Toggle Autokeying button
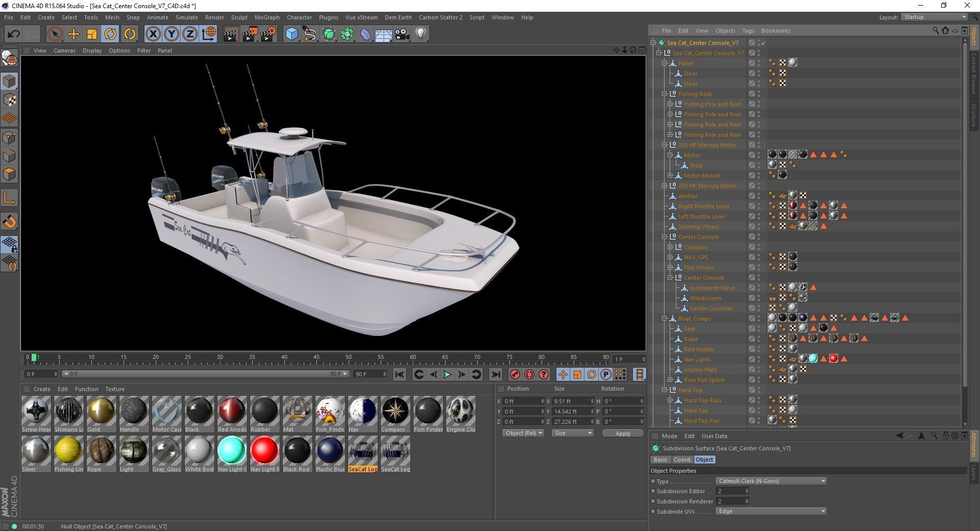The height and width of the screenshot is (531, 980). click(529, 375)
